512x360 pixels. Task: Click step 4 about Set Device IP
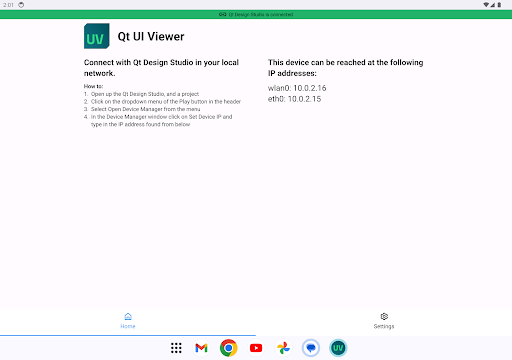click(158, 120)
